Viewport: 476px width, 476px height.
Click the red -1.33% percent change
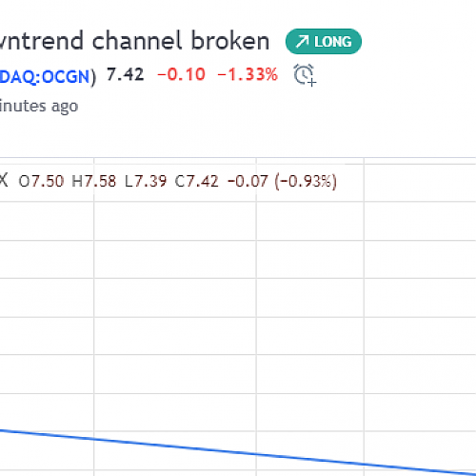(248, 75)
